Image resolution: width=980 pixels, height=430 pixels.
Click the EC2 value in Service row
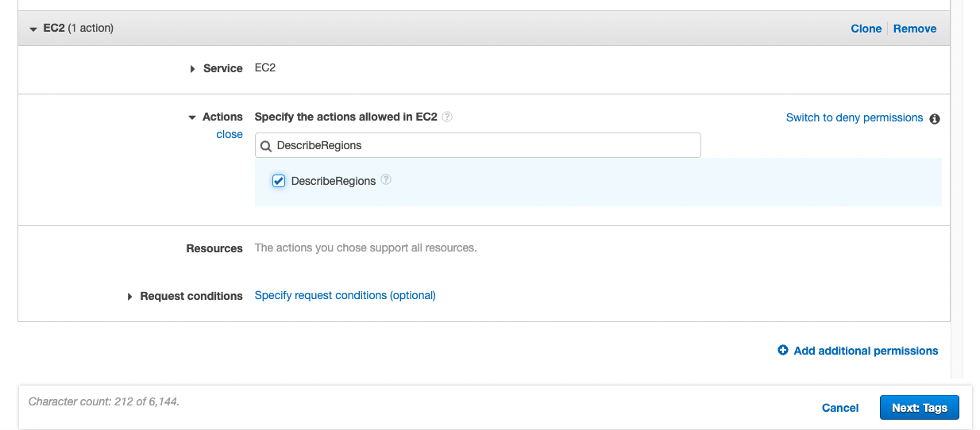click(x=265, y=68)
